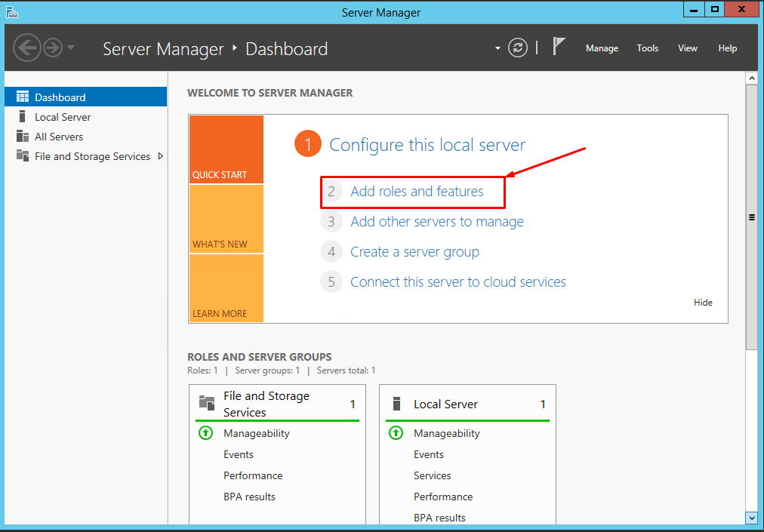Screen dimensions: 764x532
Task: Click Add roles and features link
Action: pyautogui.click(x=417, y=192)
